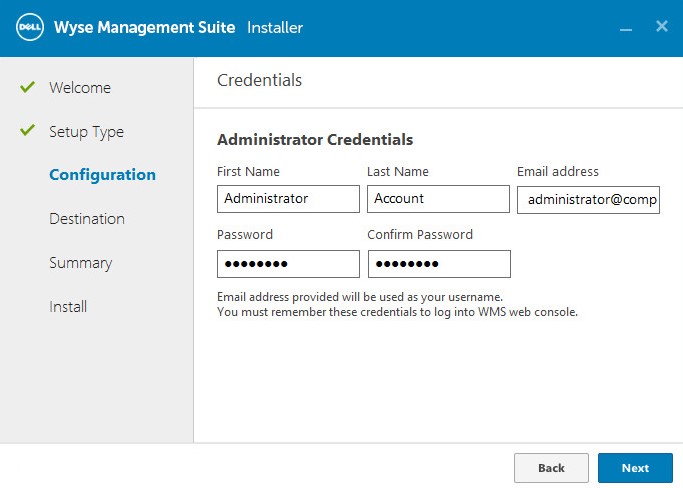Screen dimensions: 683x488
Task: Edit the Email address field
Action: pyautogui.click(x=588, y=200)
